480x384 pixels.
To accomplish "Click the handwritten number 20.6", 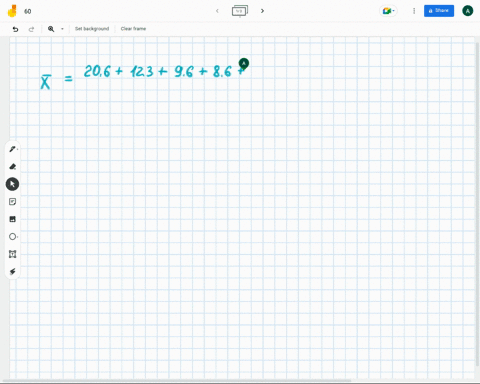I will click(97, 71).
